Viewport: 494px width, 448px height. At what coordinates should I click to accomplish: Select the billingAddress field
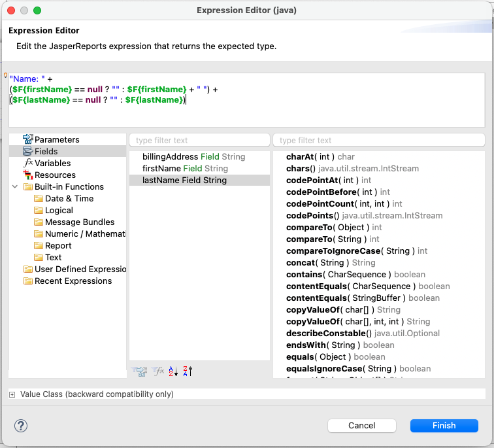(x=193, y=156)
